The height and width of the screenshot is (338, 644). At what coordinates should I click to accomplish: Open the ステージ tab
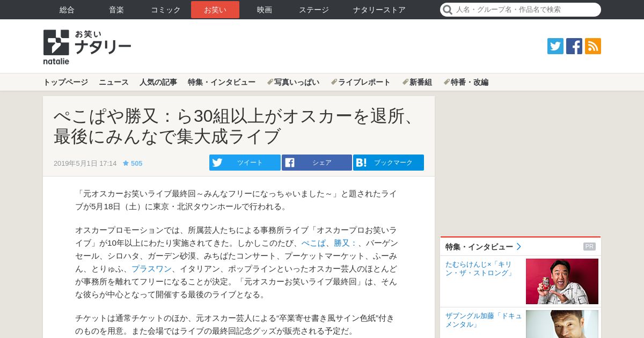(314, 10)
